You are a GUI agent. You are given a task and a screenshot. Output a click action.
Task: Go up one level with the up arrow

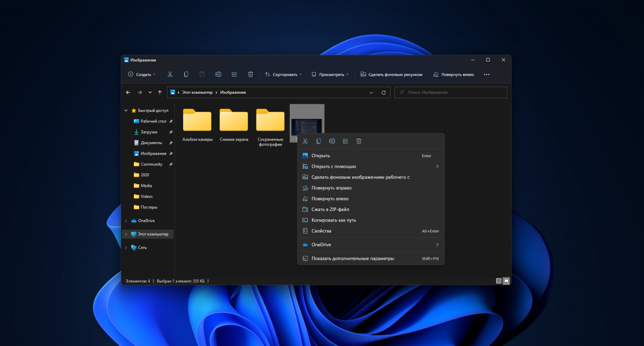160,93
